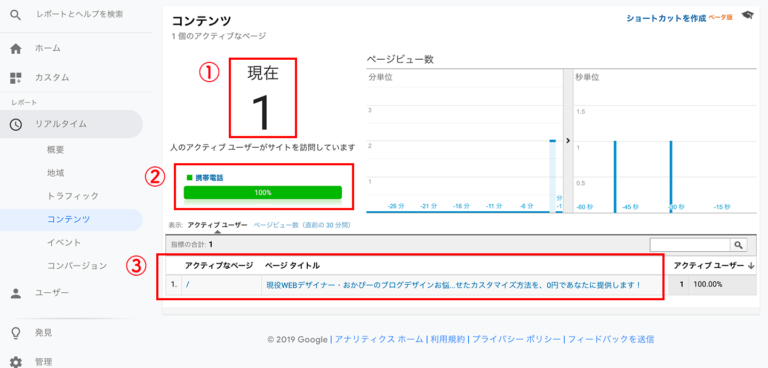
Task: Click the 100.00% table cell
Action: (707, 285)
